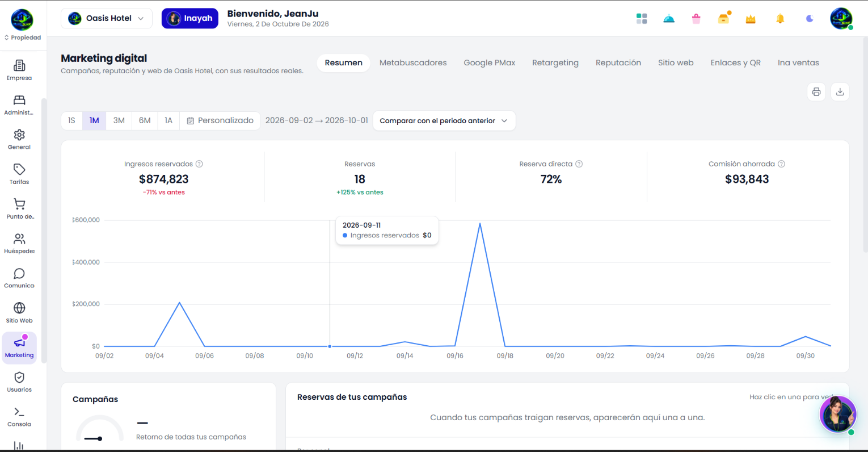Image resolution: width=868 pixels, height=452 pixels.
Task: Open Comparar con el periodo anterior dropdown
Action: click(444, 121)
